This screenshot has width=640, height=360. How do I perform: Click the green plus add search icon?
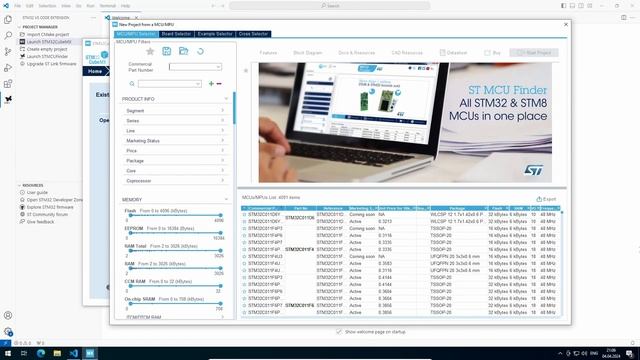pos(211,84)
